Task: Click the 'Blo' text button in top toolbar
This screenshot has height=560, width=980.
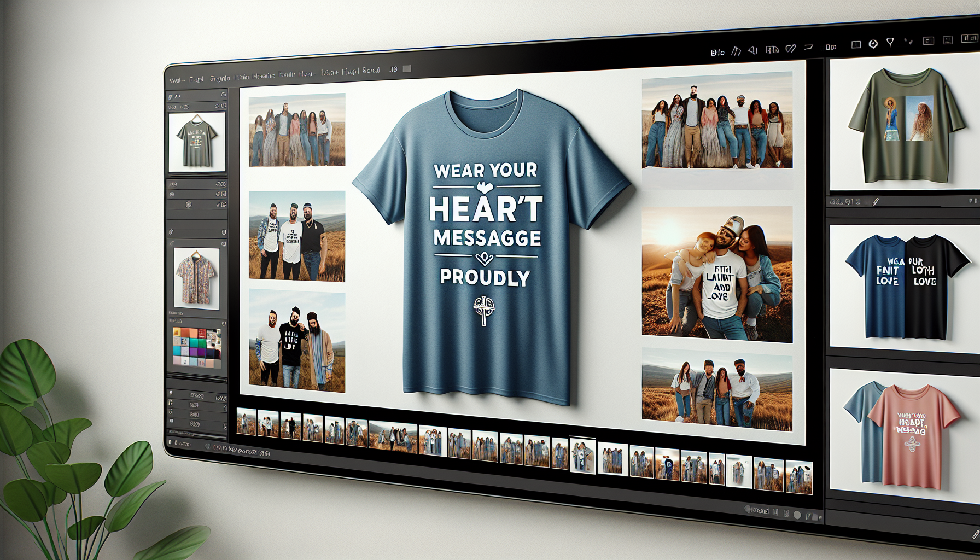Action: 717,52
